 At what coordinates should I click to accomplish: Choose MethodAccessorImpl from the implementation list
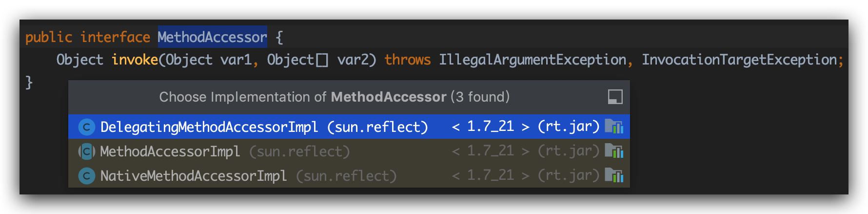(x=170, y=151)
